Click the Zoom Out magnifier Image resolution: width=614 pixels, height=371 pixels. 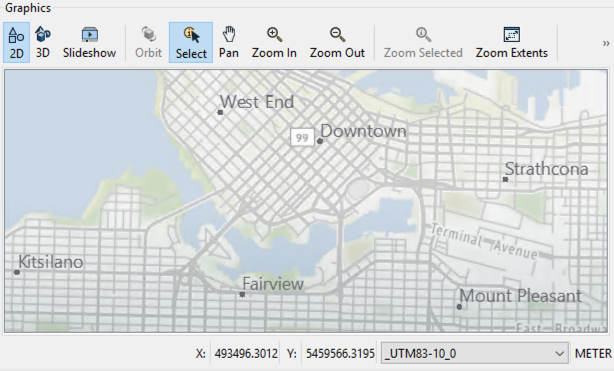click(337, 42)
